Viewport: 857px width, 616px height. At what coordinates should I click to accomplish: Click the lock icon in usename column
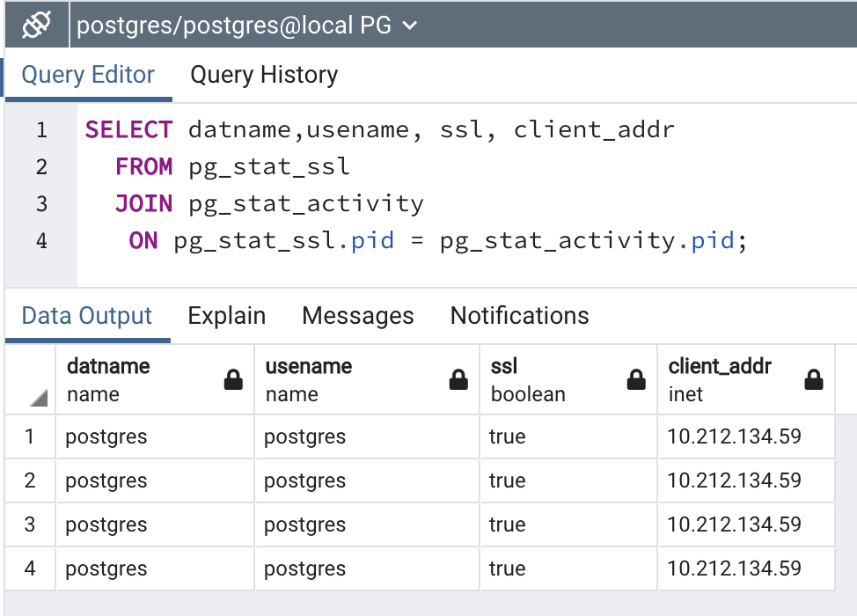(458, 379)
